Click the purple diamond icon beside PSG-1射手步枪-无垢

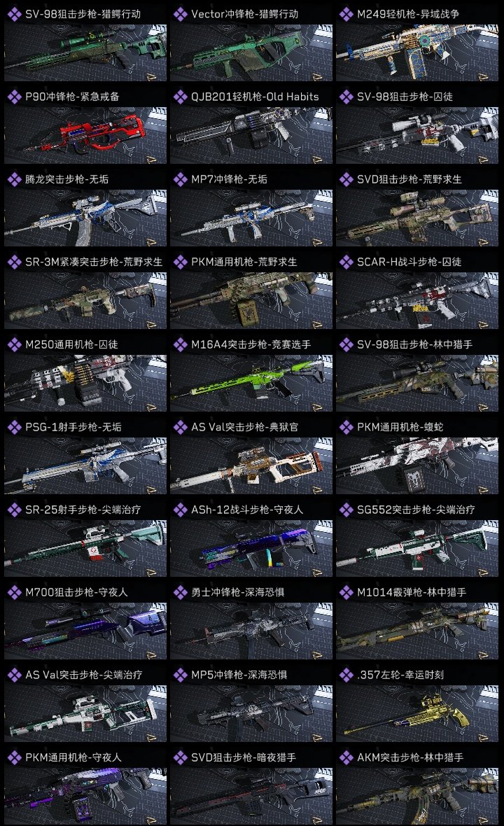coord(14,427)
